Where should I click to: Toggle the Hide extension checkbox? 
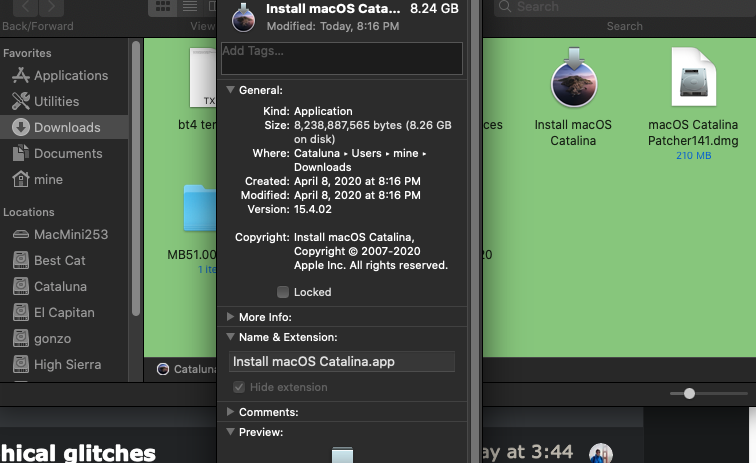pyautogui.click(x=239, y=387)
